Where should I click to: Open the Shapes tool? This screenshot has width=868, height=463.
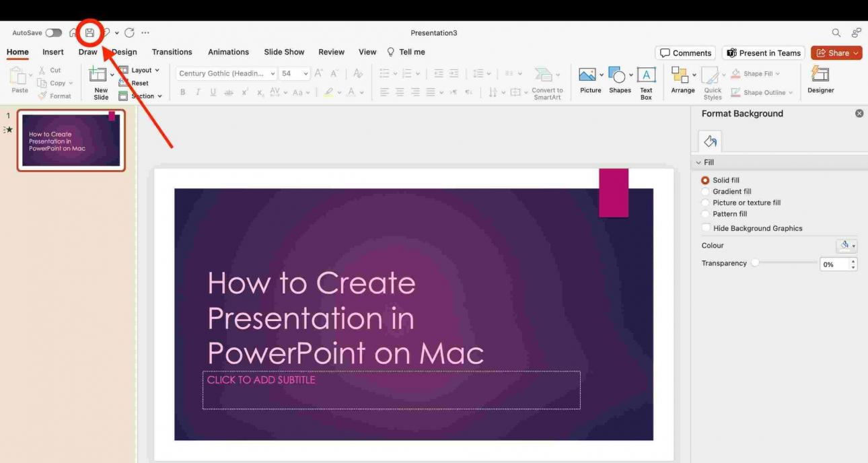tap(620, 81)
